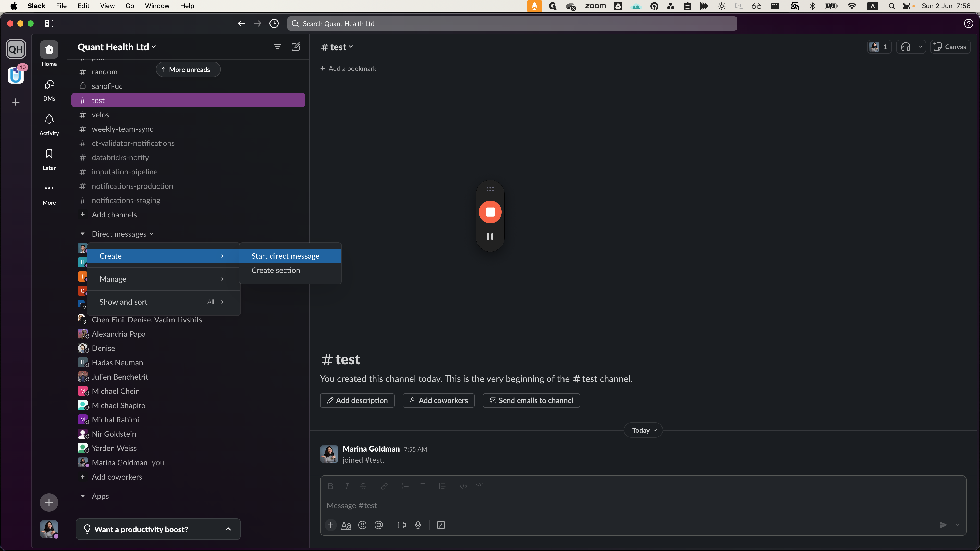Insert inline code in composer

point(463,486)
